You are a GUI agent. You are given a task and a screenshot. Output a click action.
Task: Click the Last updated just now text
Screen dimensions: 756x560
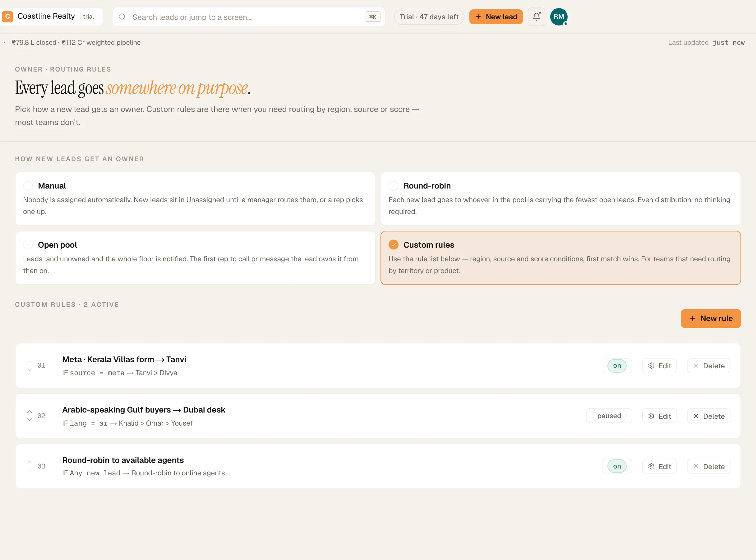coord(706,42)
